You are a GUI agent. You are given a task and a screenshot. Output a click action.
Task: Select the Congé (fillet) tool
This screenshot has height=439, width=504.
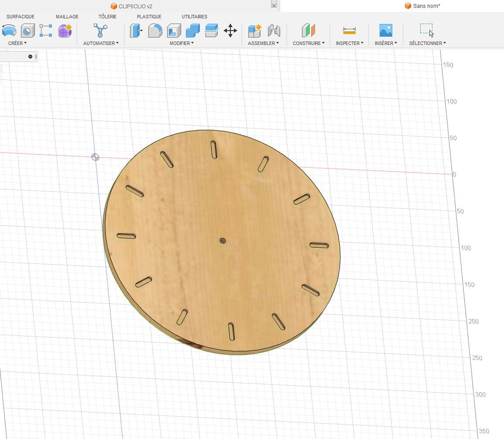pyautogui.click(x=155, y=31)
